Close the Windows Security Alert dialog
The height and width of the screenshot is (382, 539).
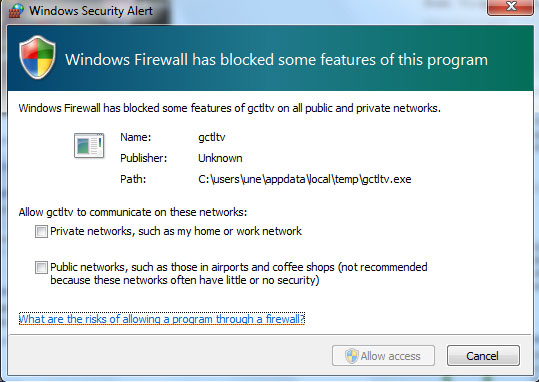pos(510,7)
